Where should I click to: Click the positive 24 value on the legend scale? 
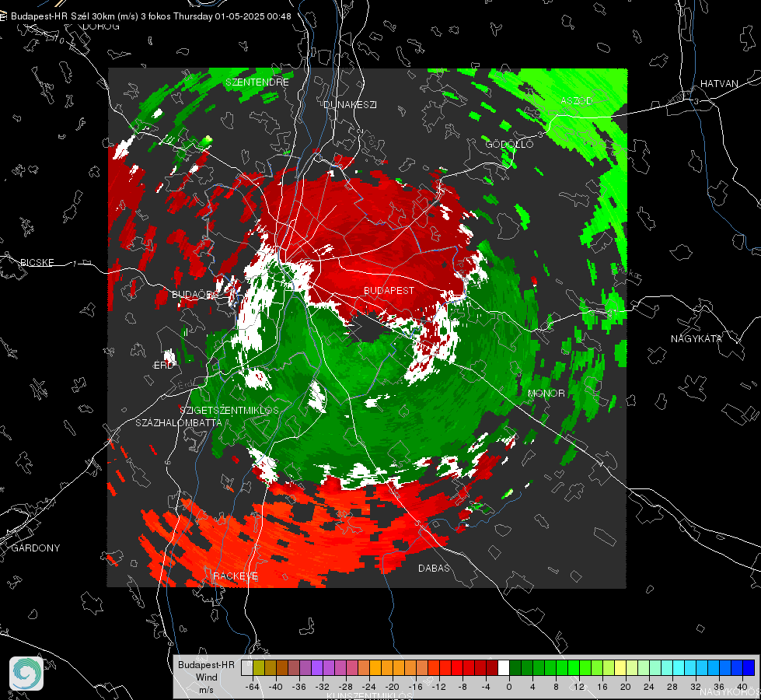649,687
